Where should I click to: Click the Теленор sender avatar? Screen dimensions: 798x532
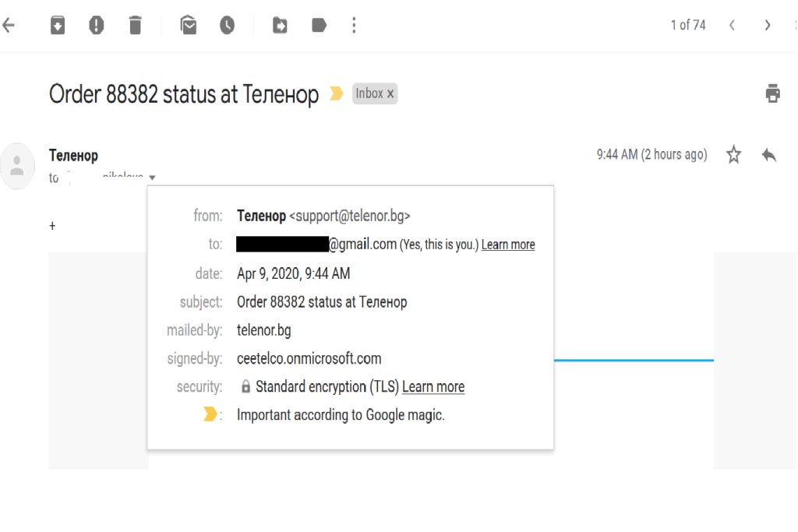click(17, 167)
